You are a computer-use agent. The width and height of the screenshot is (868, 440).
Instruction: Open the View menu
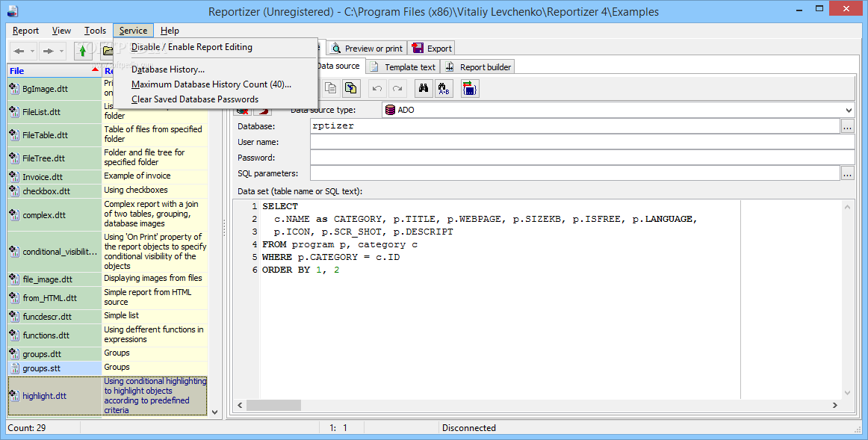[x=61, y=31]
